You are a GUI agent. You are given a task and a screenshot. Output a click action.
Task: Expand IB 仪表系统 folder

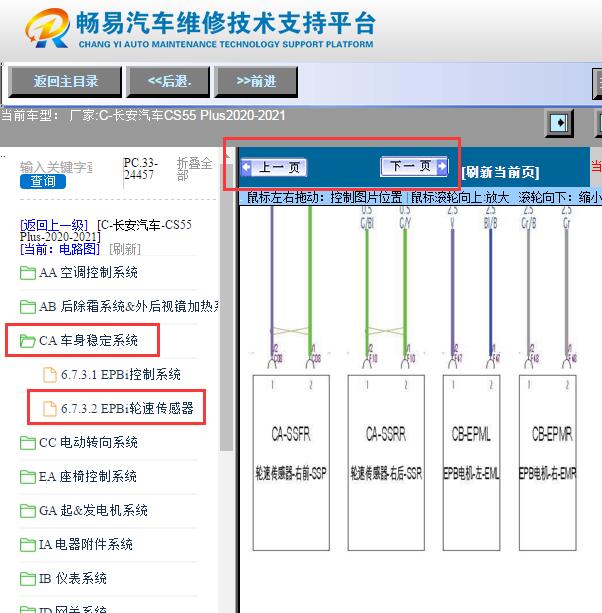pyautogui.click(x=73, y=578)
